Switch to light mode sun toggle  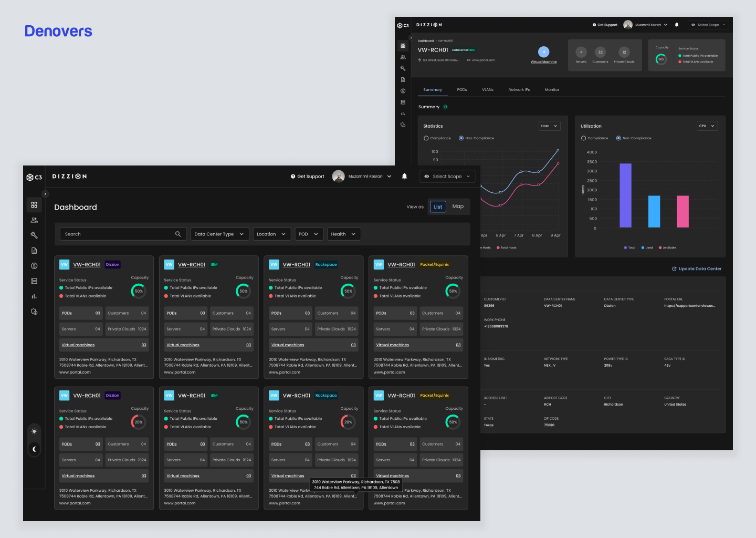pyautogui.click(x=34, y=431)
